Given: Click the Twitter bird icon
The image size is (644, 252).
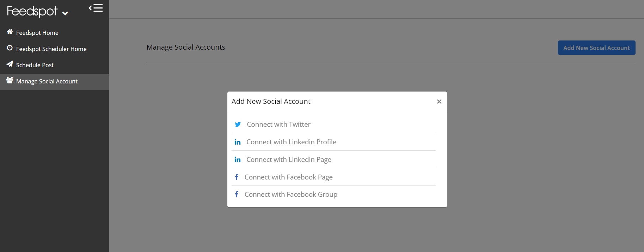Looking at the screenshot, I should [x=238, y=124].
